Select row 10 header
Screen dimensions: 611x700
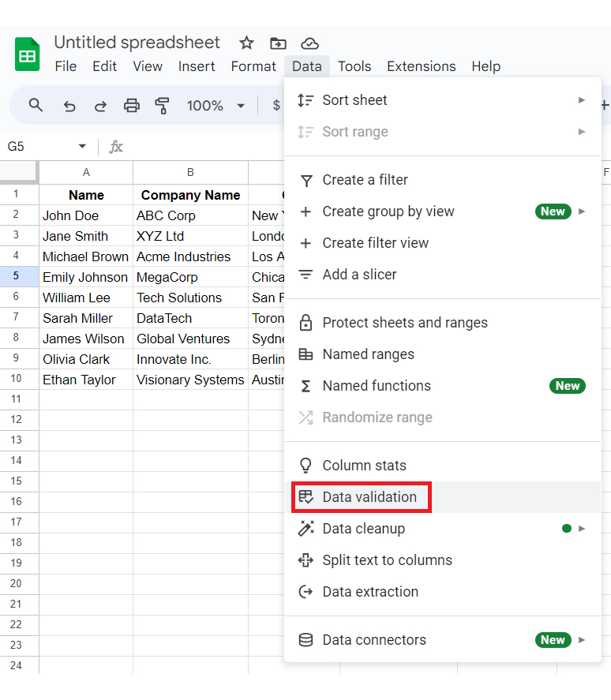19,379
